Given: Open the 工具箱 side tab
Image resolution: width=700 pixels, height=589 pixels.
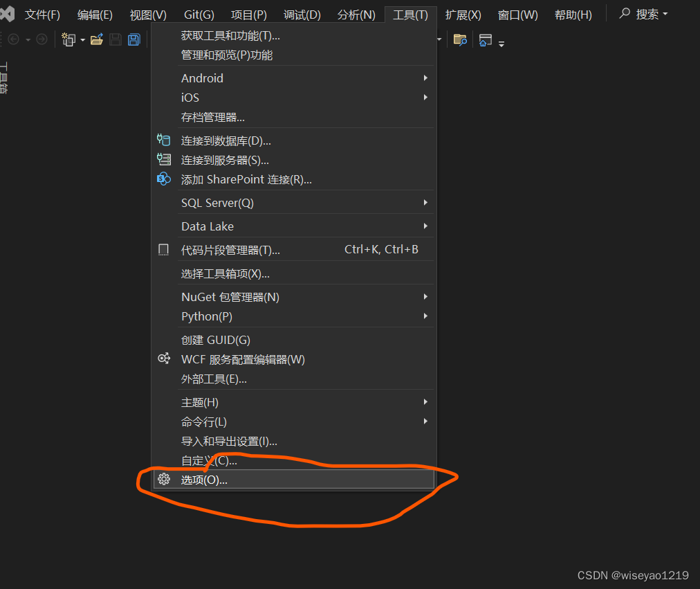Looking at the screenshot, I should click(x=4, y=78).
